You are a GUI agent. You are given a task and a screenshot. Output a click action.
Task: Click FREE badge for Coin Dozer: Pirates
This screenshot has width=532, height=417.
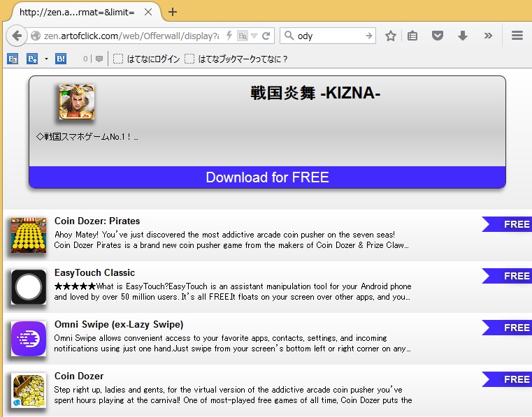tap(507, 224)
